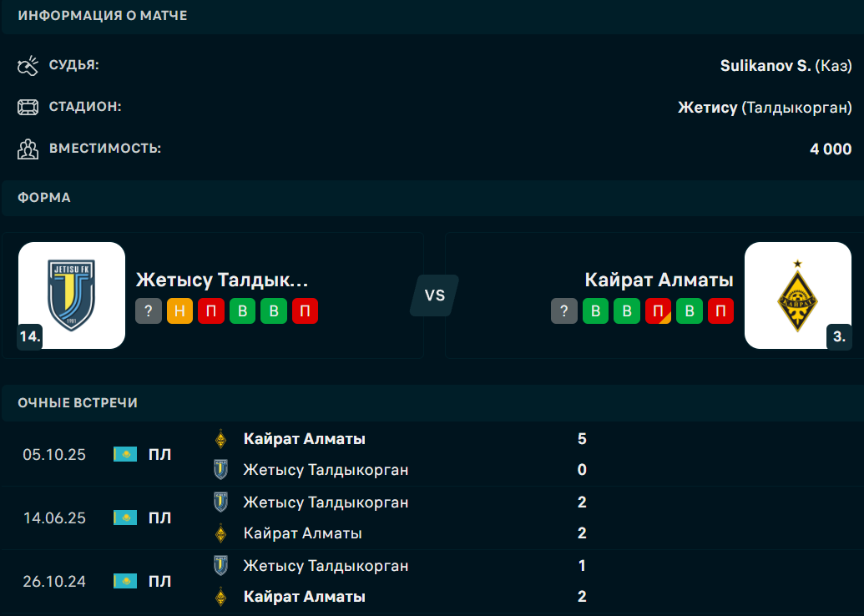
Task: Click the Жетису stadium name
Action: click(707, 107)
